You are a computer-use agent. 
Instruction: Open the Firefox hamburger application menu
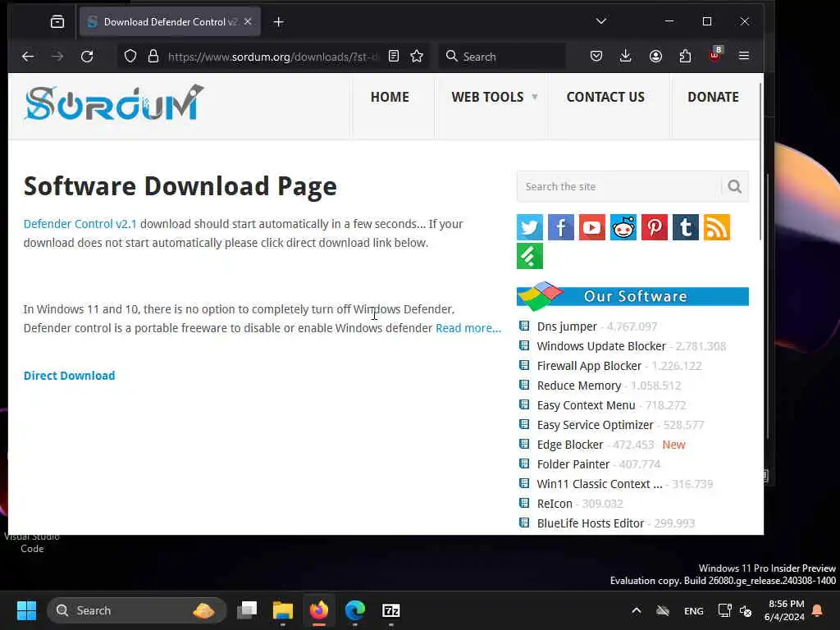click(x=744, y=56)
